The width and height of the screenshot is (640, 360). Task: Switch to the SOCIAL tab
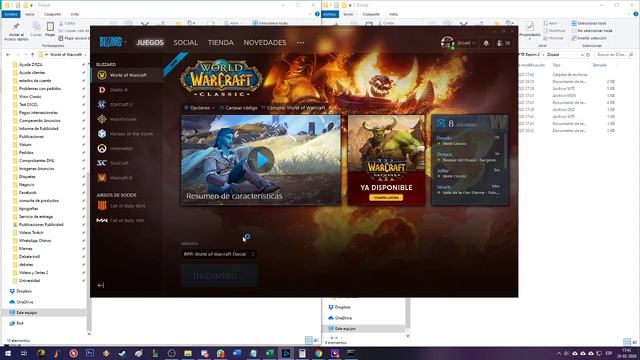(185, 42)
